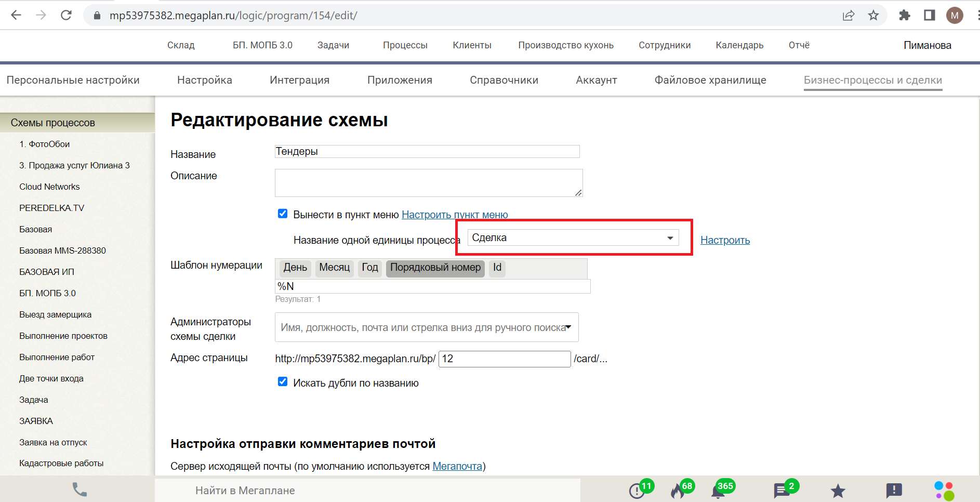Open the Склад menu item
Viewport: 980px width, 502px height.
point(181,45)
